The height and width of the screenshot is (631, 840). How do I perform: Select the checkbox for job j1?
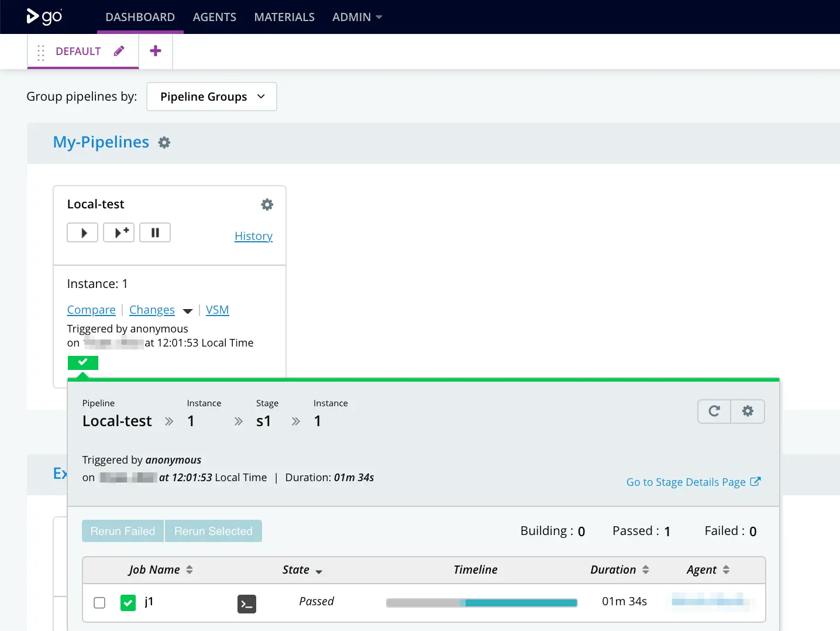click(99, 603)
